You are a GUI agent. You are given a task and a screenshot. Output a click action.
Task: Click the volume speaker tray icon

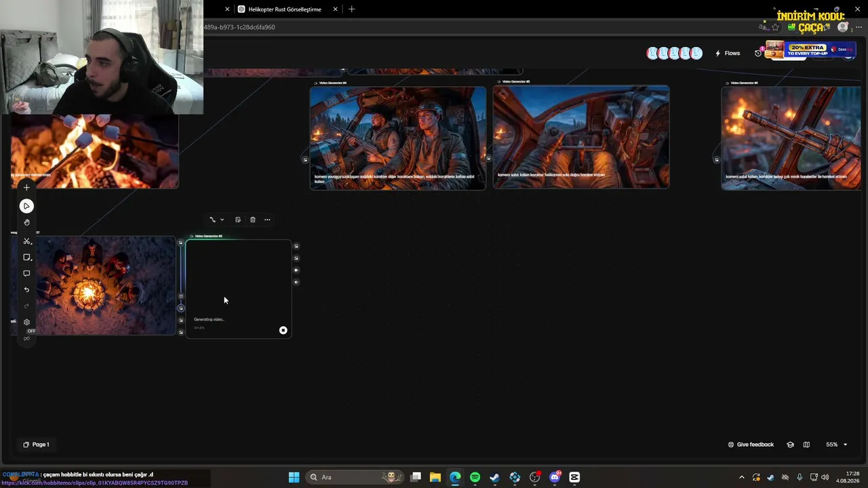pos(825,477)
